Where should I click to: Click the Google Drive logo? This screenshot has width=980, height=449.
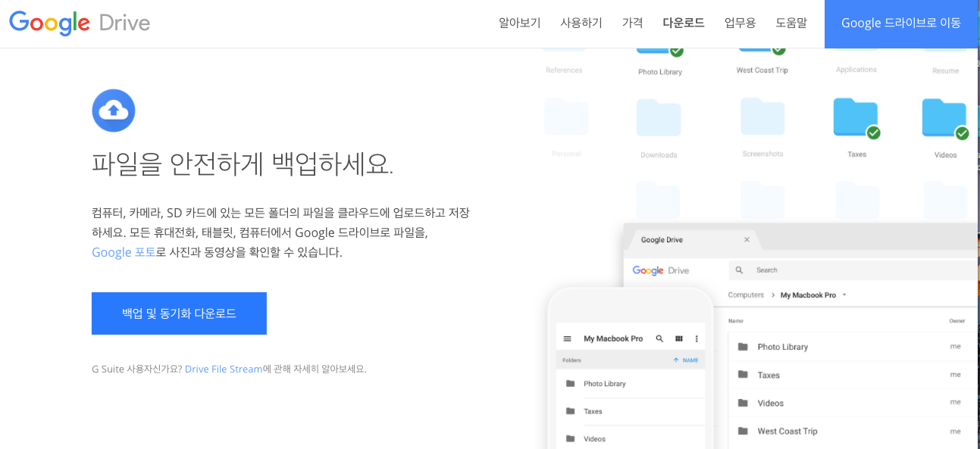tap(80, 23)
